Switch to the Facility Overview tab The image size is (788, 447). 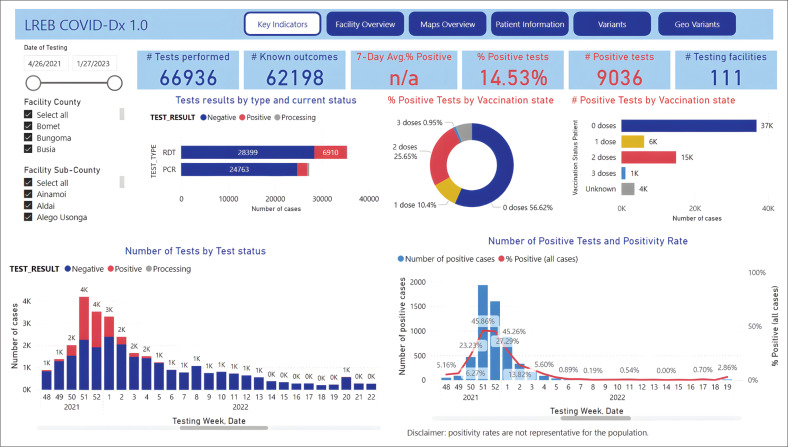point(364,24)
